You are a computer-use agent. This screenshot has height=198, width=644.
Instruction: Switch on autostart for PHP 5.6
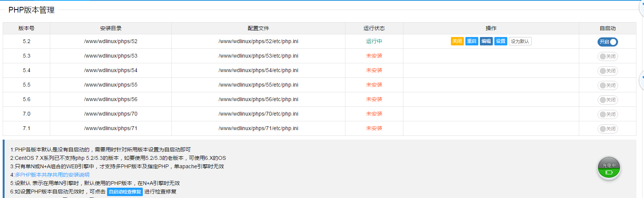(607, 100)
